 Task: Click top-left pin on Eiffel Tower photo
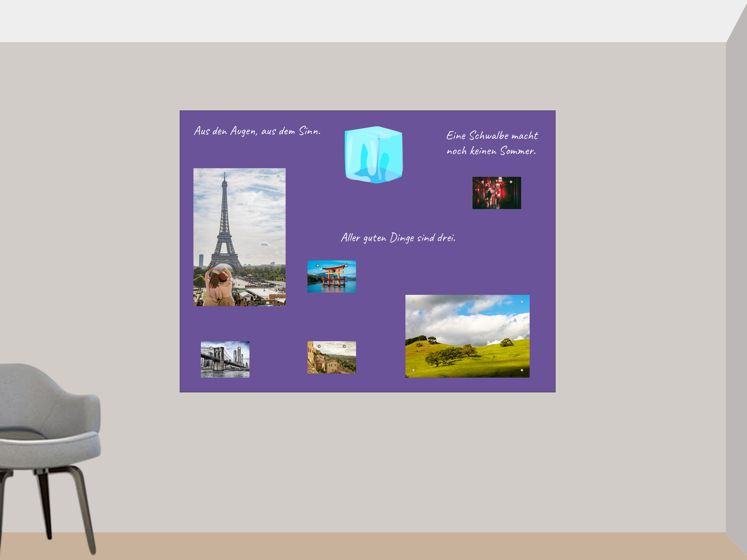tap(201, 176)
